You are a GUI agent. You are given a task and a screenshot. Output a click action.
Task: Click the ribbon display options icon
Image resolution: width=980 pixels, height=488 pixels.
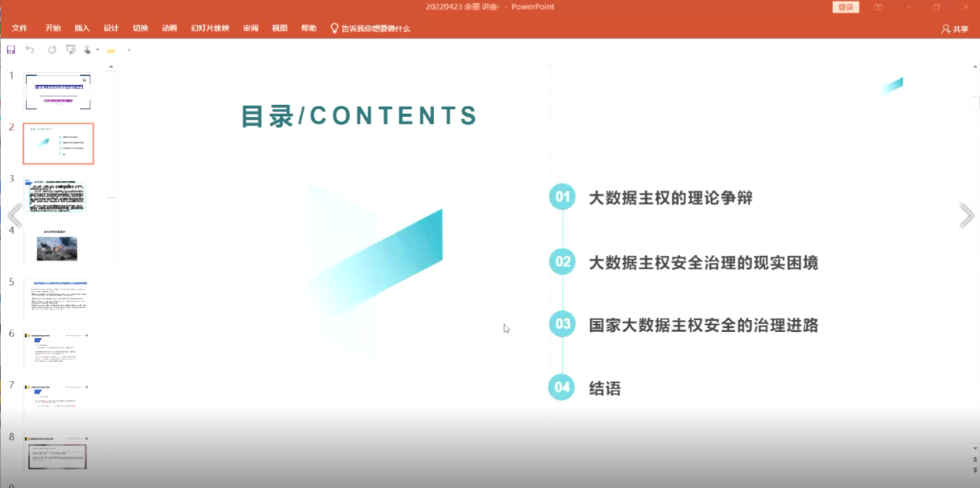[x=878, y=7]
